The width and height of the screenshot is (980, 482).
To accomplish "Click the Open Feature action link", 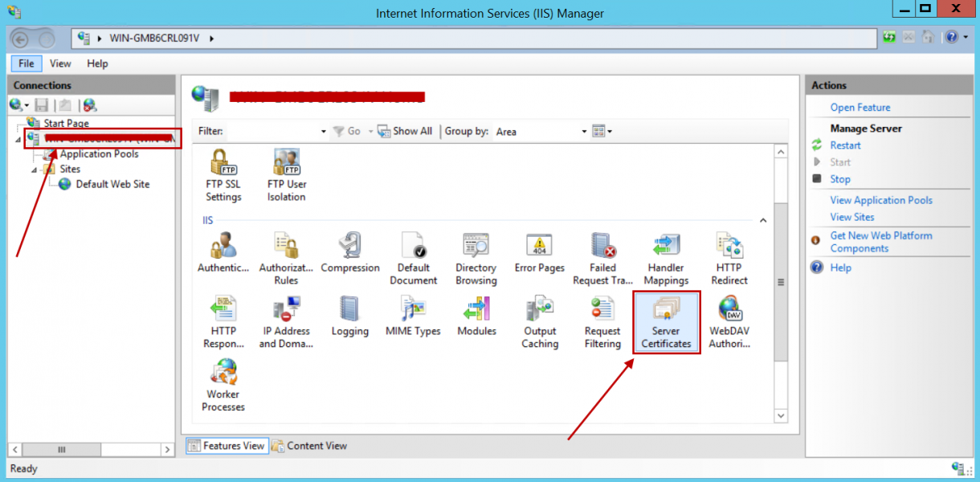I will tap(860, 108).
